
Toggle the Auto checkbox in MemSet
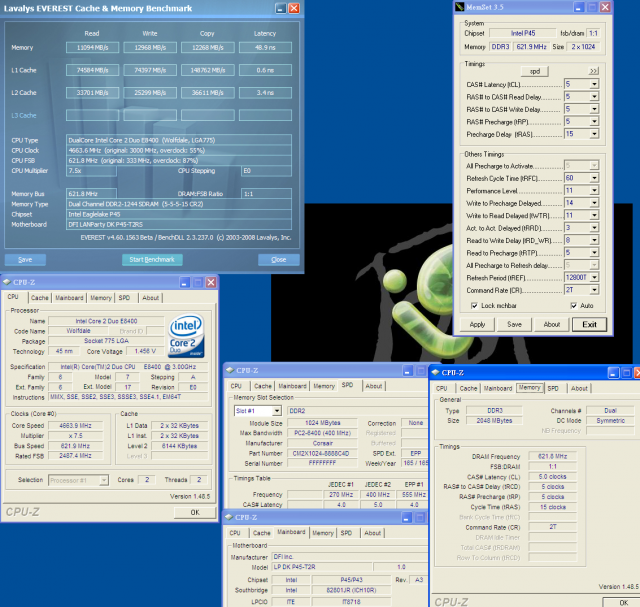pyautogui.click(x=574, y=305)
